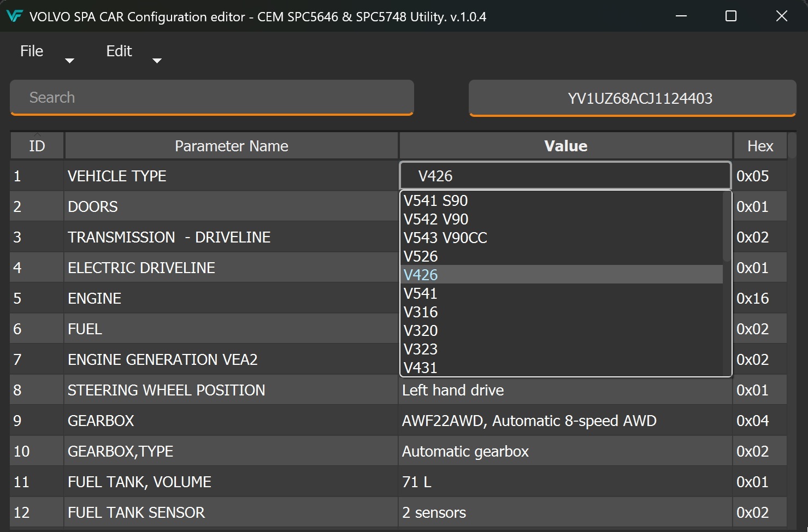Screen dimensions: 808x532
Task: Select ENGINE GENERATION VEA2 row
Action: 231,359
